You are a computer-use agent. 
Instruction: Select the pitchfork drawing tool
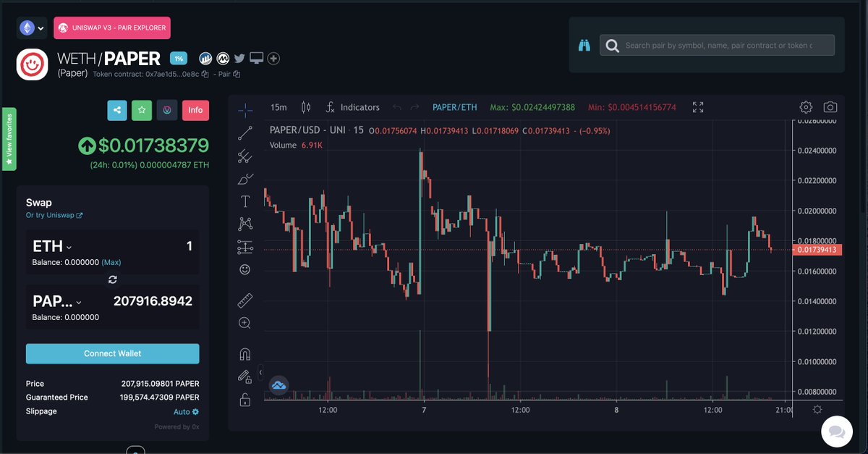click(x=245, y=156)
